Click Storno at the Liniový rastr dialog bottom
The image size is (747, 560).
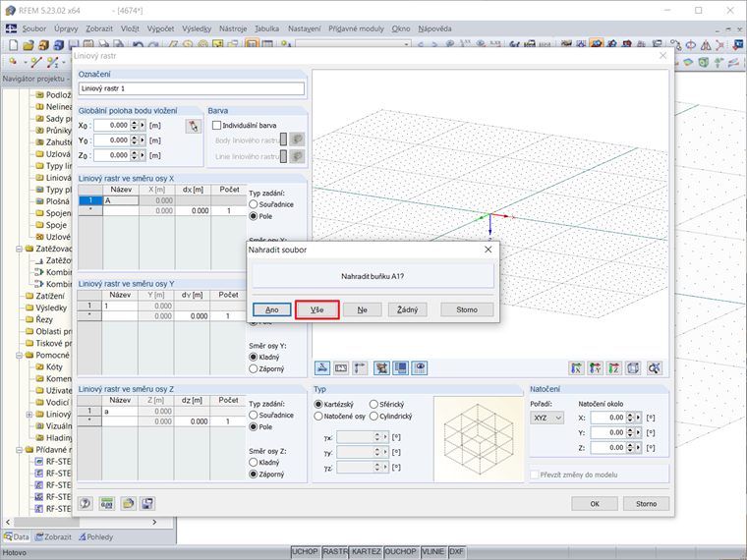(646, 503)
